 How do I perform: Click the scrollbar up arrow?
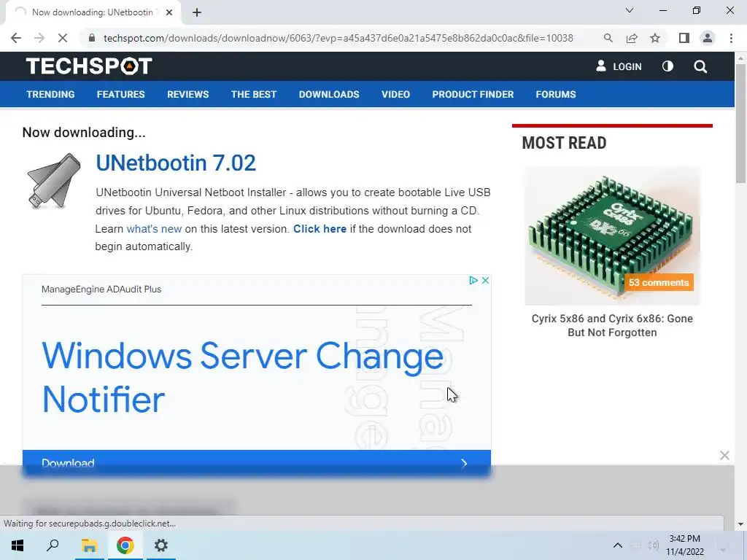tap(740, 58)
